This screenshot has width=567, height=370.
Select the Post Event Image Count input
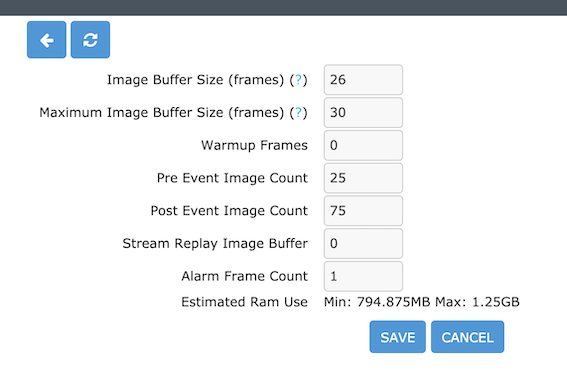363,211
